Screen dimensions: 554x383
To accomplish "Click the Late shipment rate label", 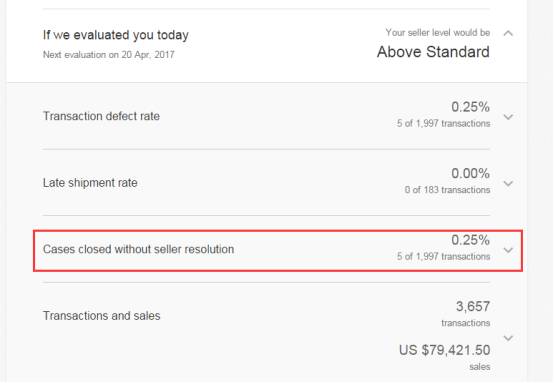I will (x=90, y=183).
